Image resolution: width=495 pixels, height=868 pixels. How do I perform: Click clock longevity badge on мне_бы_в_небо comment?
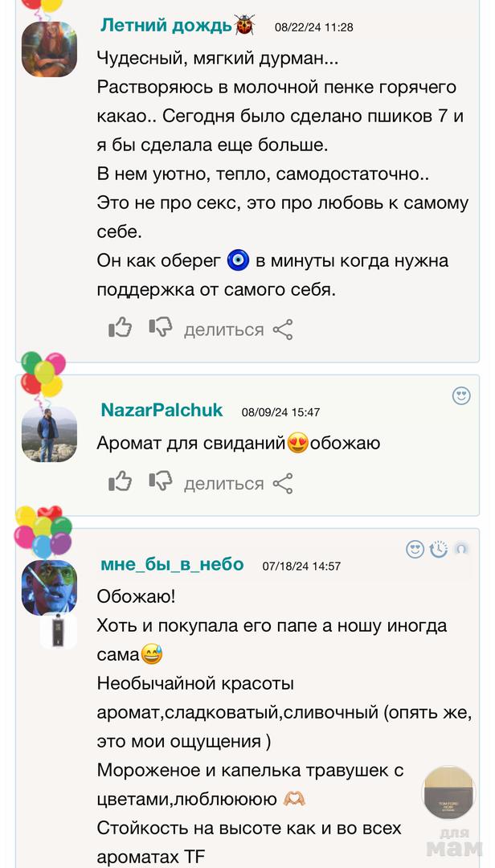click(439, 549)
